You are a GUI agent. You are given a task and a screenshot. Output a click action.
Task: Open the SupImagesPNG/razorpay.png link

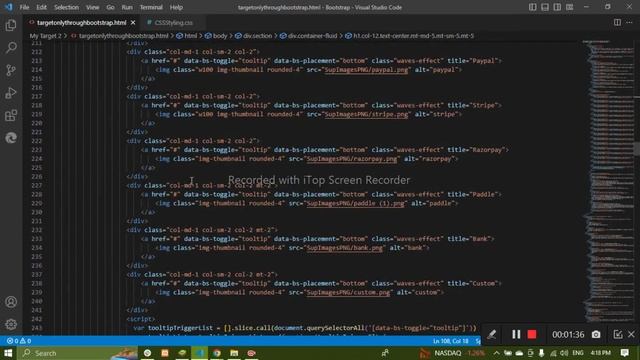point(351,159)
